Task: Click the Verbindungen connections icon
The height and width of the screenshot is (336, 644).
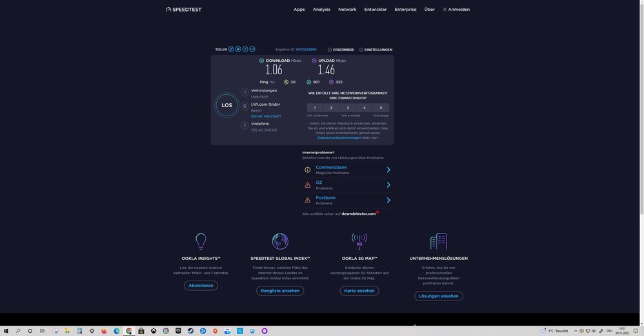Action: tap(245, 93)
